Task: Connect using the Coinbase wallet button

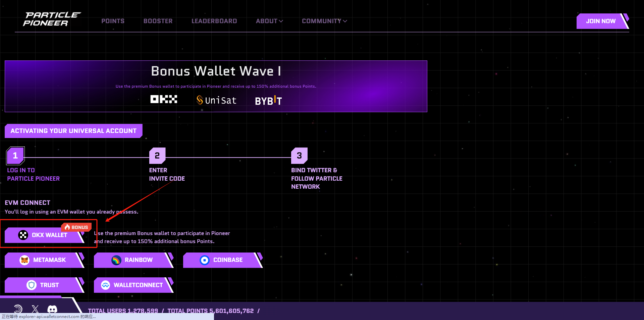Action: click(223, 260)
